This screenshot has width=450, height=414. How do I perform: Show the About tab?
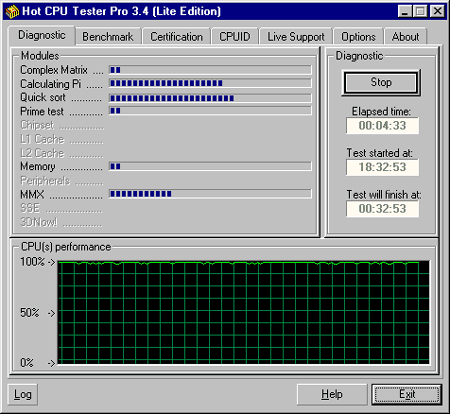click(405, 37)
